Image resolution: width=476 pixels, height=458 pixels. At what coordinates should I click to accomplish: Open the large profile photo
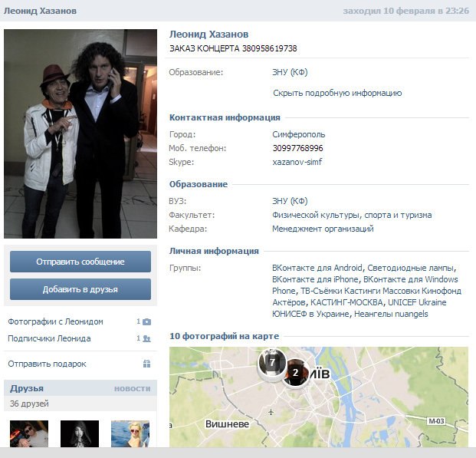(x=80, y=133)
